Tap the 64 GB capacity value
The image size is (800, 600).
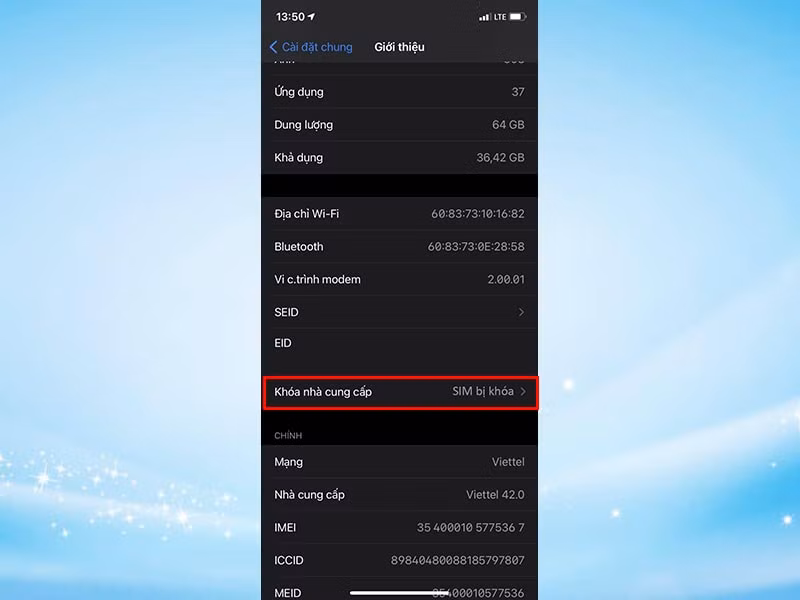(508, 124)
